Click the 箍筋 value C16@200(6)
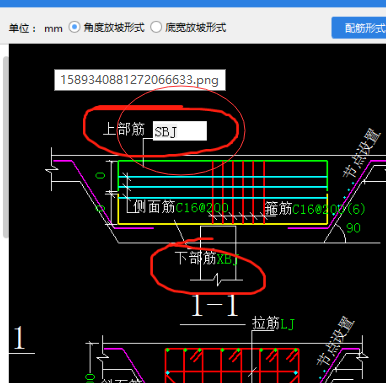This screenshot has width=386, height=383. (329, 209)
